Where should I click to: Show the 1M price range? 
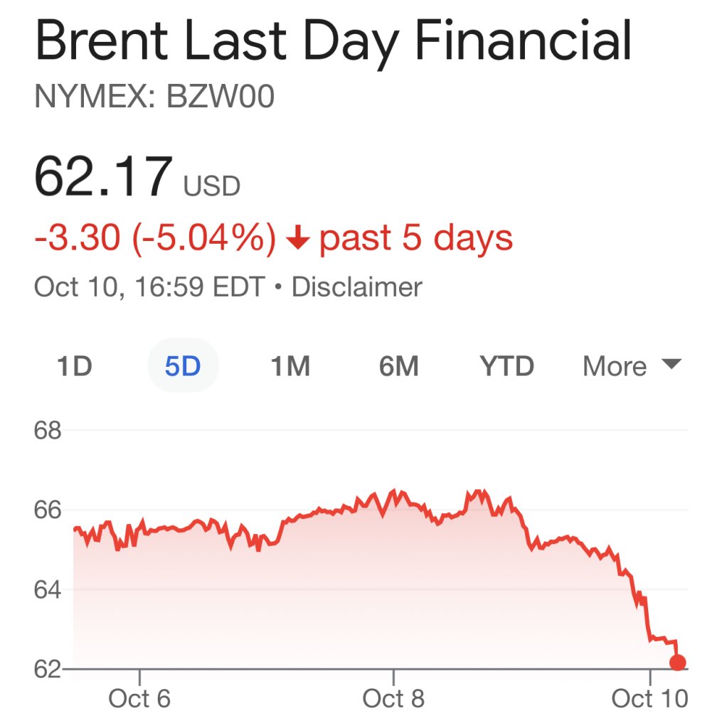pos(290,367)
